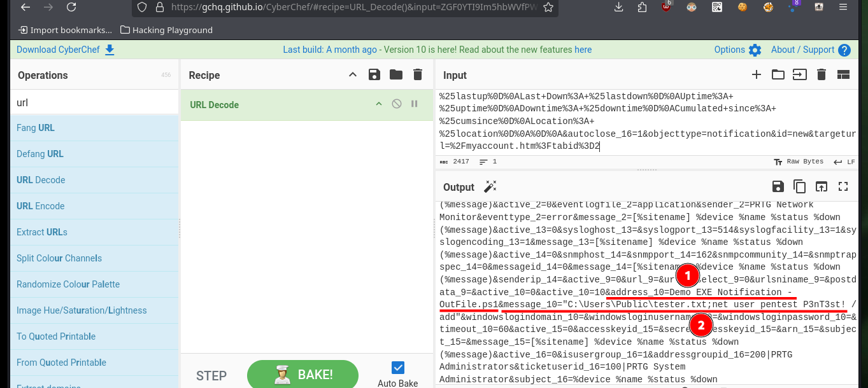Go back with browser back arrow
This screenshot has height=388, width=868.
(x=24, y=8)
